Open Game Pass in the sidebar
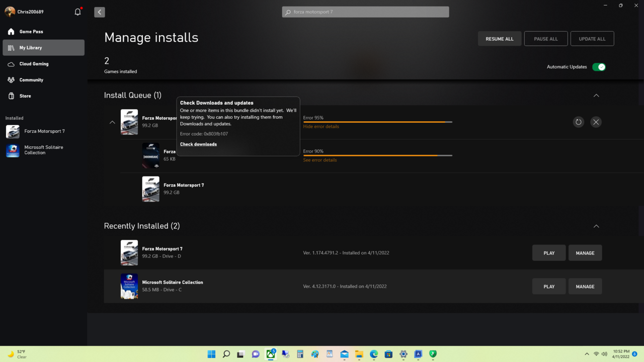This screenshot has height=362, width=644. coord(31,32)
